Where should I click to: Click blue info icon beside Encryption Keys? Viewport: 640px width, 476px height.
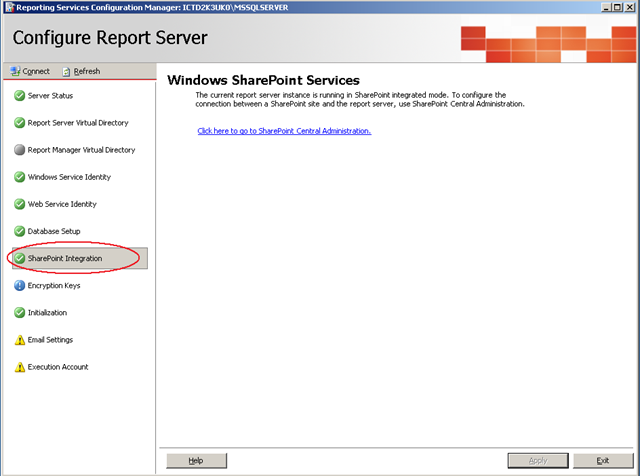[x=19, y=285]
